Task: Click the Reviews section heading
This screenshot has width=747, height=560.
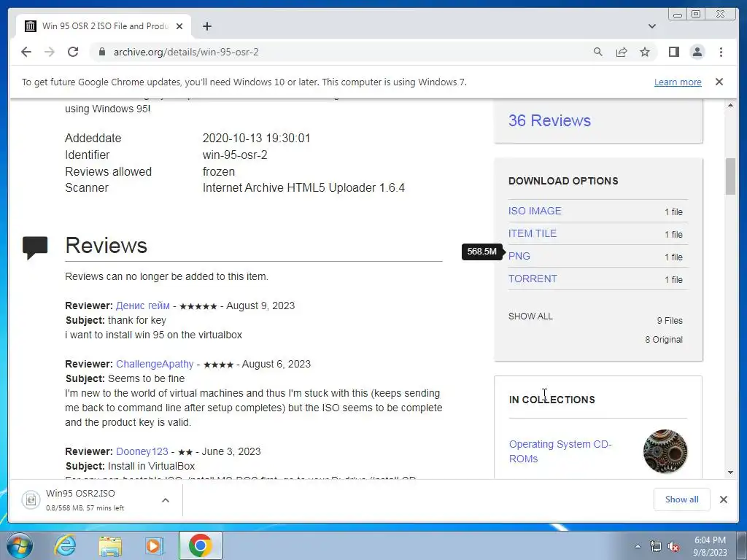Action: [x=106, y=246]
